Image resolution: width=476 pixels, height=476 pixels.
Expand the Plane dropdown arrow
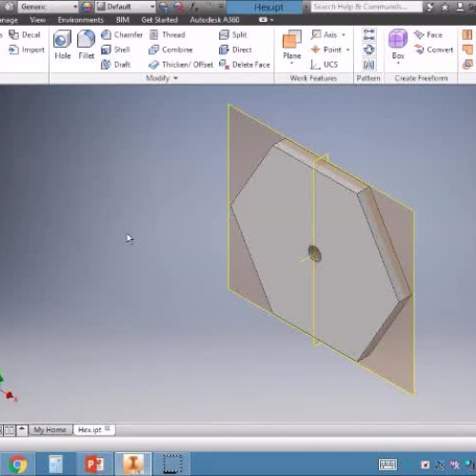pyautogui.click(x=291, y=63)
